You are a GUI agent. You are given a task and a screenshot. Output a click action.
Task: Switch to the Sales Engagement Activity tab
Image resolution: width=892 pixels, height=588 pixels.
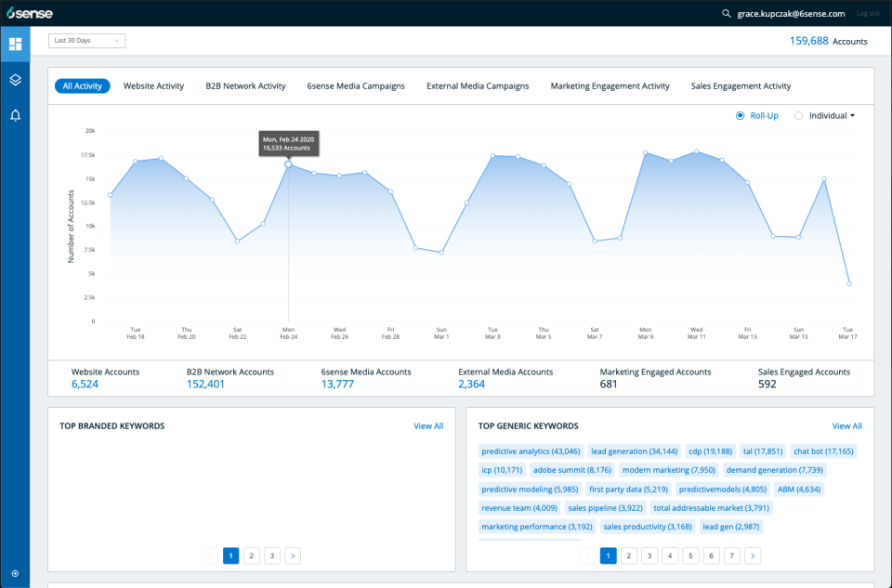point(741,85)
